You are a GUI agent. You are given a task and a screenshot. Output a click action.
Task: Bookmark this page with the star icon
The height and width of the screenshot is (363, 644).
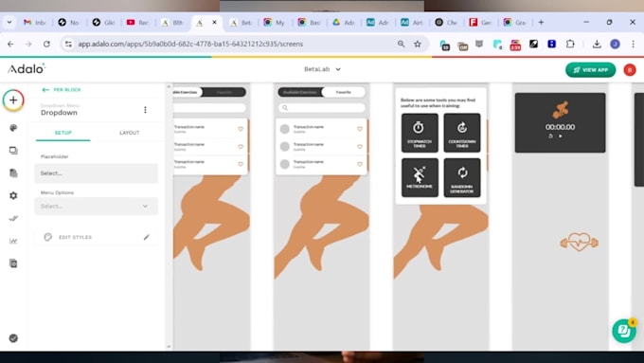coord(418,44)
